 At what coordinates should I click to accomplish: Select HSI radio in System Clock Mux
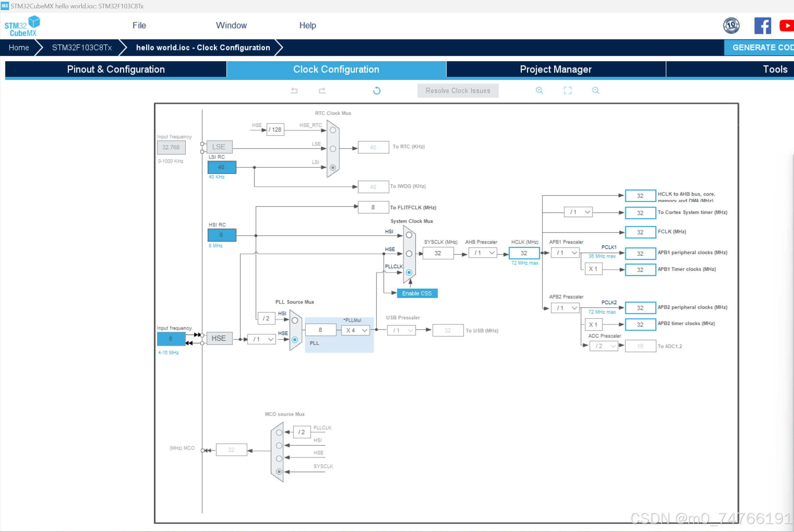click(409, 235)
